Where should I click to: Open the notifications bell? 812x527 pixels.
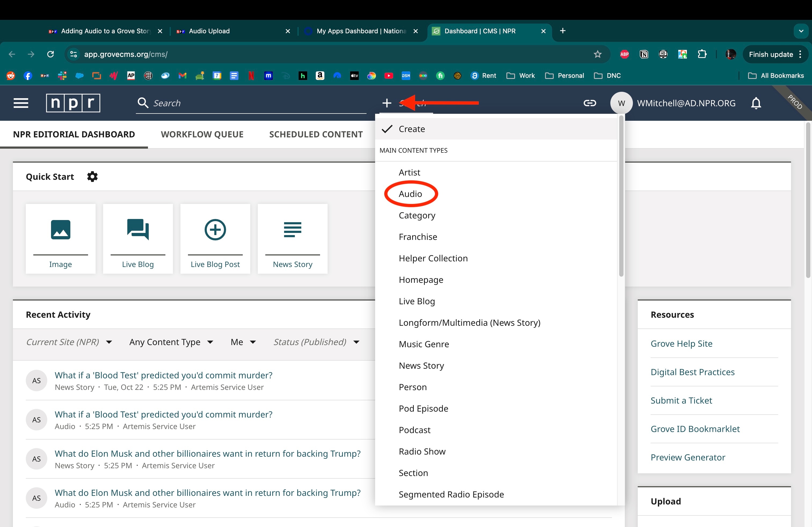[x=756, y=103]
